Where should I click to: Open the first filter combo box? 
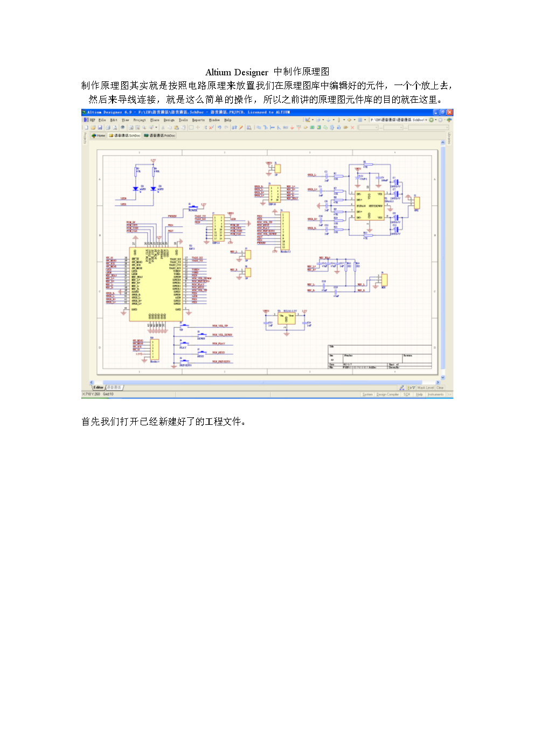pos(369,128)
